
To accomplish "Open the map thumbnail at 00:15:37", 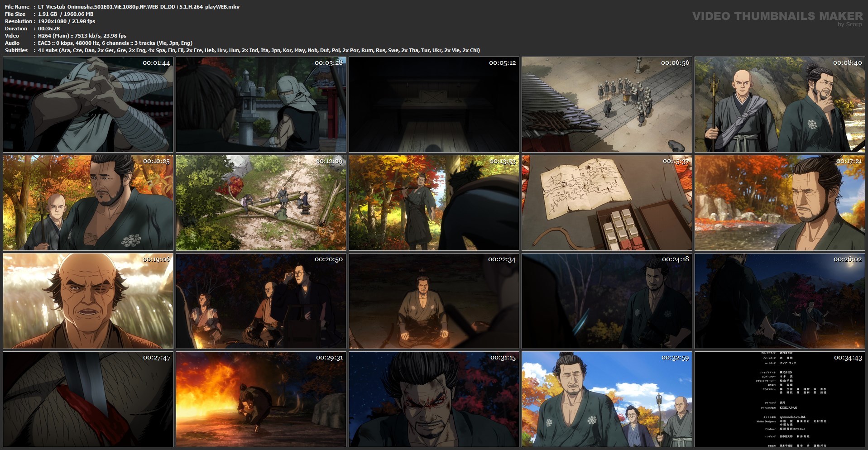I will 607,203.
